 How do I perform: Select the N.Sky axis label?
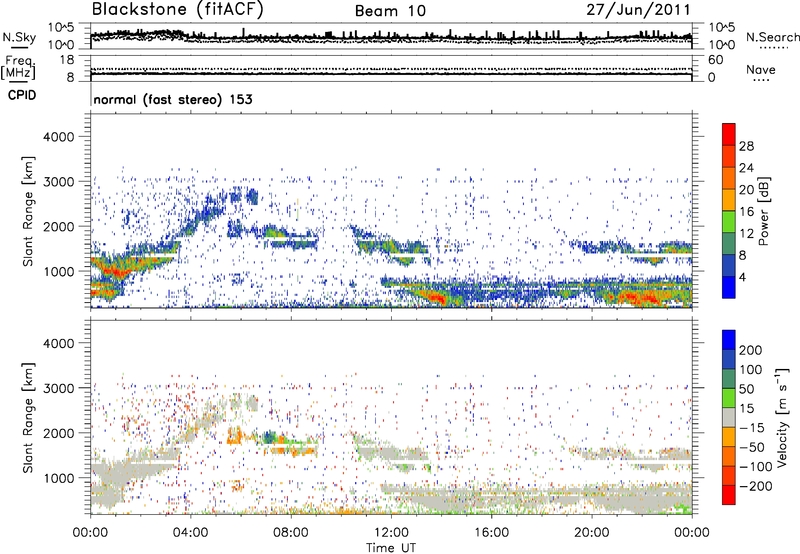(19, 37)
